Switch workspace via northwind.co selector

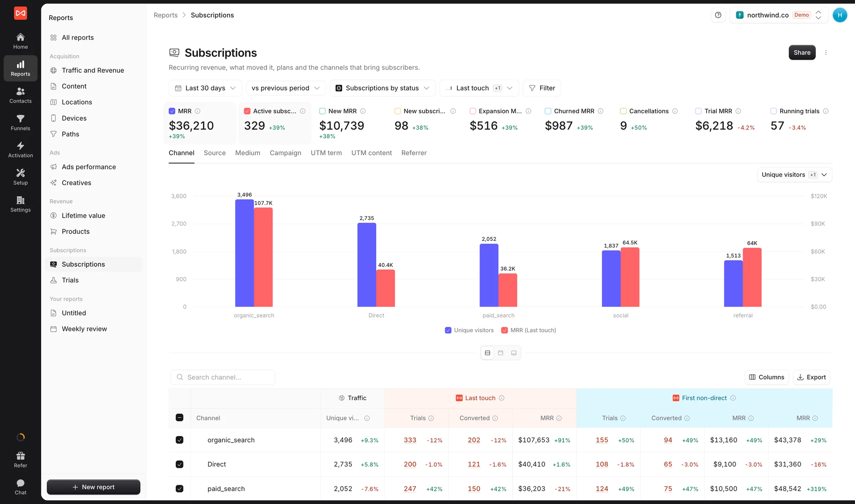[778, 15]
